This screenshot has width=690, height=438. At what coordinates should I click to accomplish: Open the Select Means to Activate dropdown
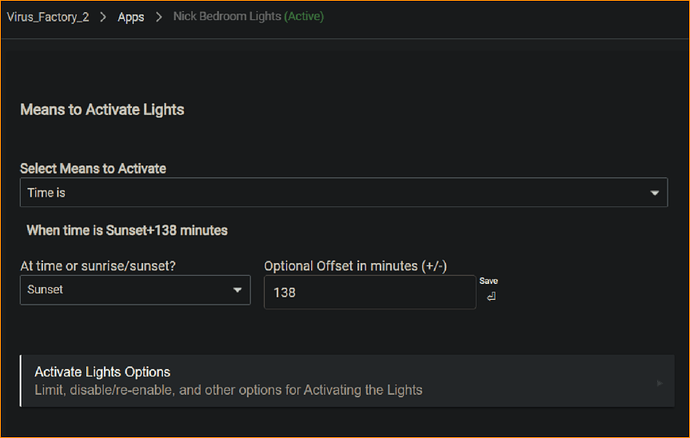tap(343, 192)
